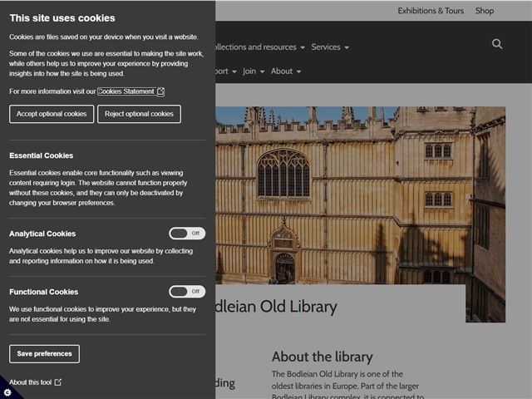Expand the About dropdown menu

tap(286, 71)
